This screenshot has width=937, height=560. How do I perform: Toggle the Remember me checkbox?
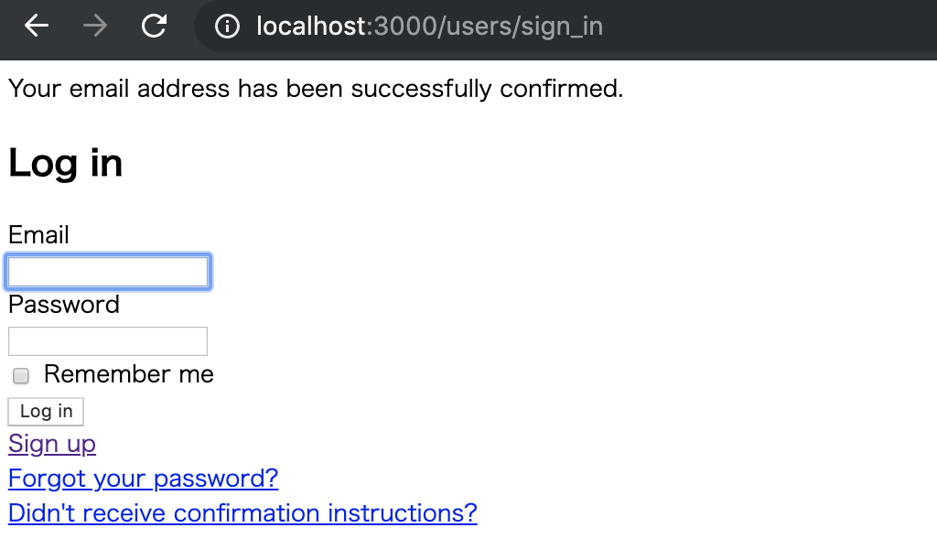21,376
